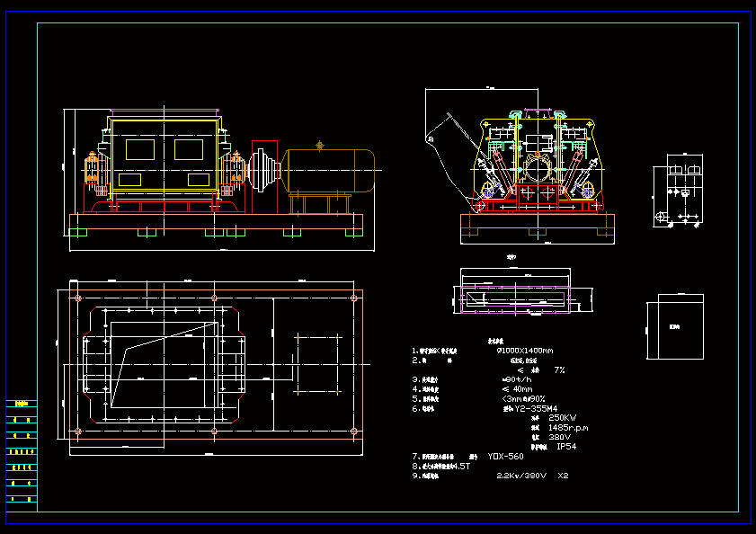
Task: Click the top cyan cell in the left title block
Action: pyautogui.click(x=22, y=405)
